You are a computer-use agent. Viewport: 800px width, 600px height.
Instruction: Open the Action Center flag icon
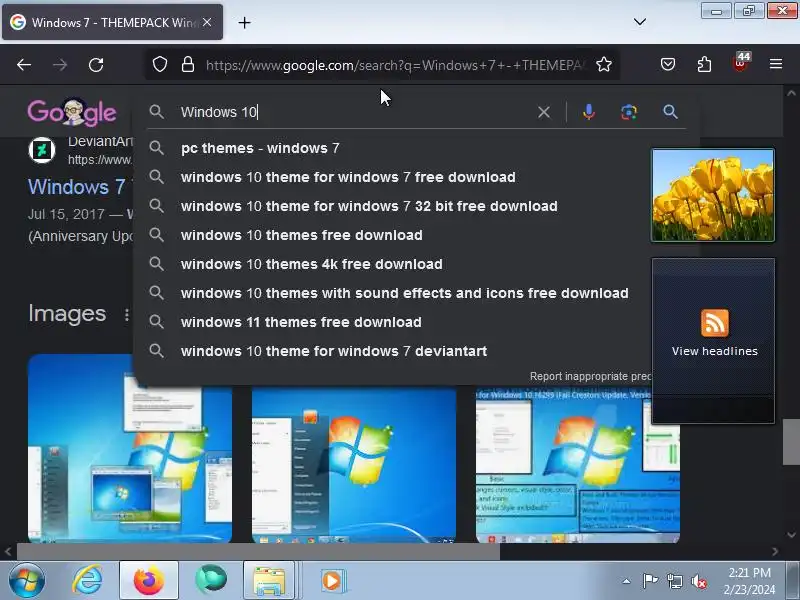click(x=650, y=581)
